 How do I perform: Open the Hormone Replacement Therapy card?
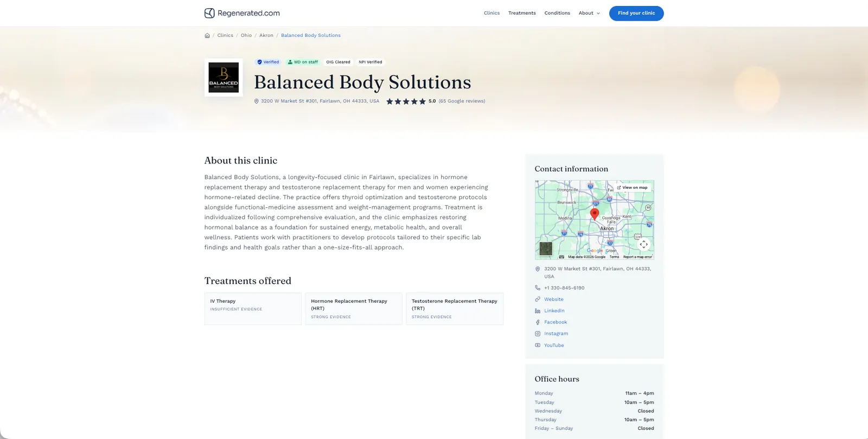coord(354,308)
